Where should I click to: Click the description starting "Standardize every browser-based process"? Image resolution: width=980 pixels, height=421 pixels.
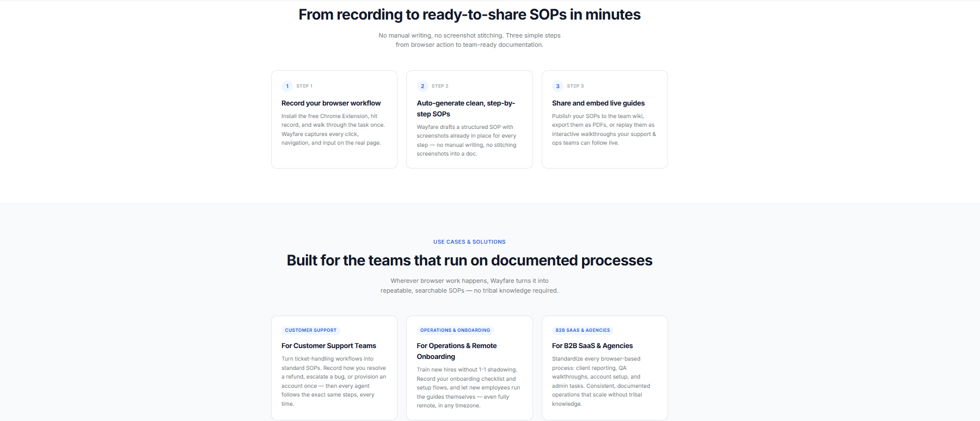click(601, 381)
